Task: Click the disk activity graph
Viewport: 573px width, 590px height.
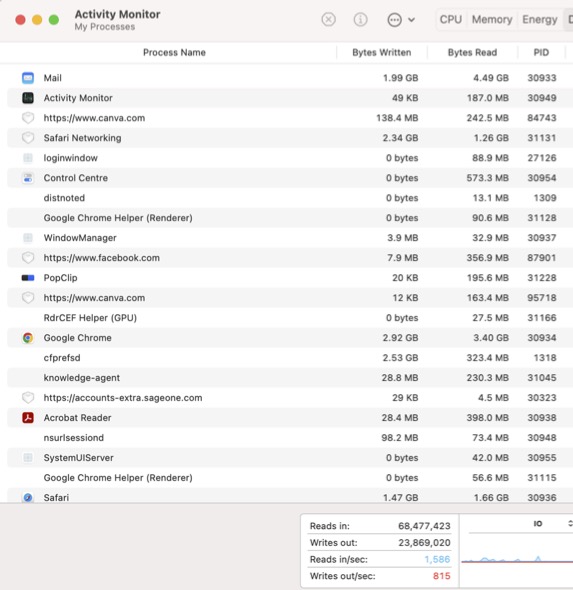Action: coord(517,559)
